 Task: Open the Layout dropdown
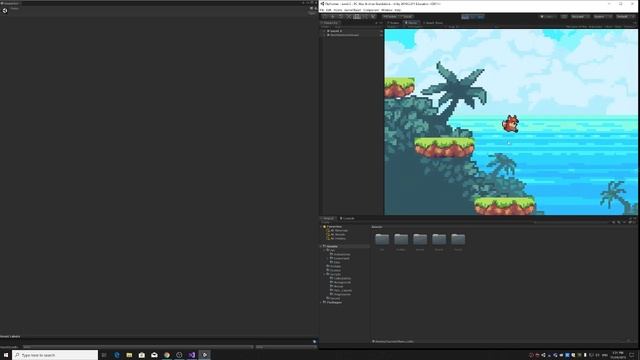(625, 17)
